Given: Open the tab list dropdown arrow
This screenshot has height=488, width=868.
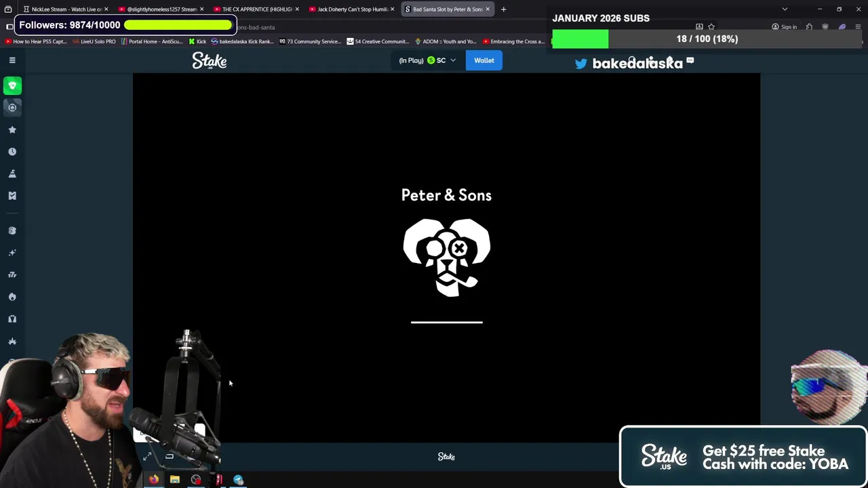Looking at the screenshot, I should click(x=785, y=9).
